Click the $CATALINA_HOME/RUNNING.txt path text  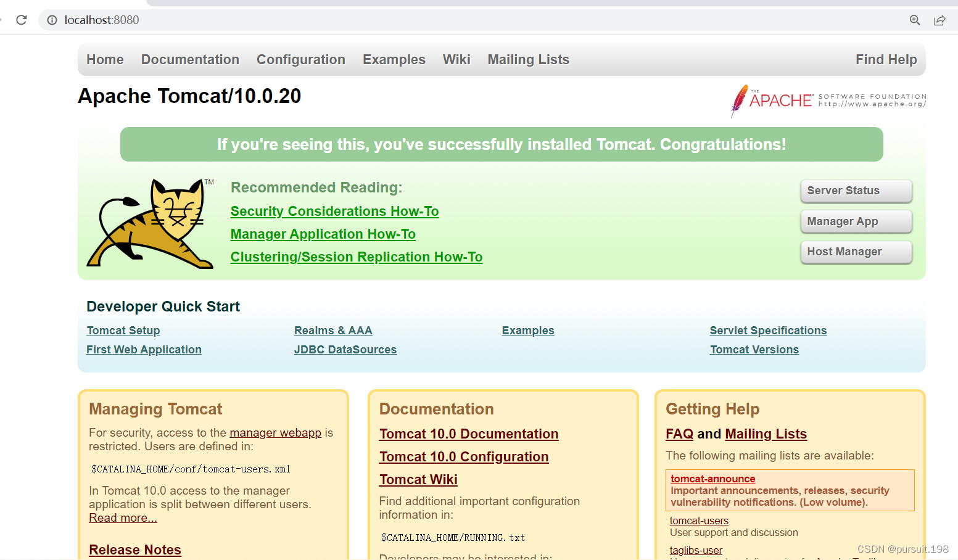coord(453,538)
